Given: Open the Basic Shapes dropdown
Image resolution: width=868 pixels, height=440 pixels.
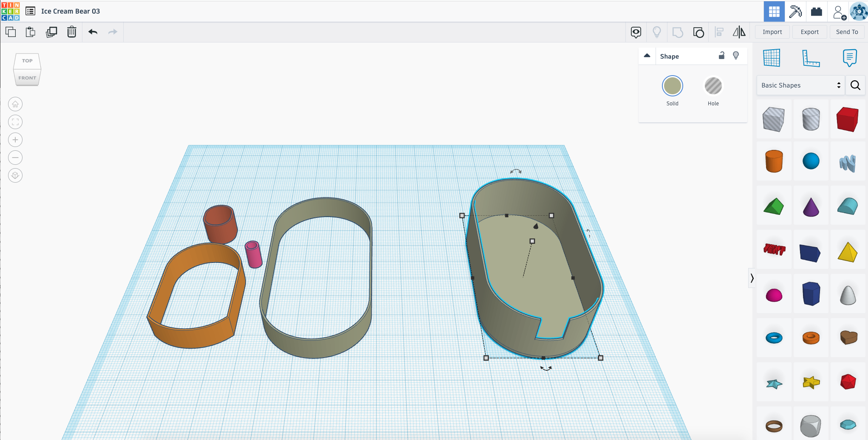Looking at the screenshot, I should pyautogui.click(x=800, y=85).
